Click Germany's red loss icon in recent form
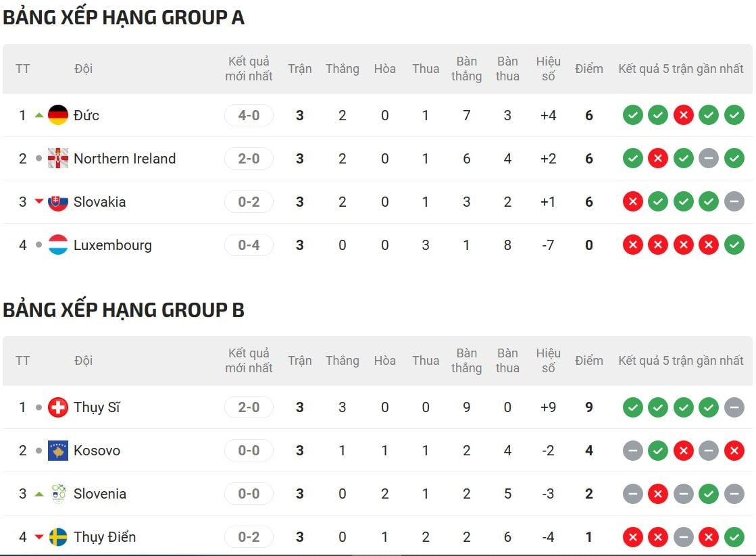The height and width of the screenshot is (556, 756). coord(683,116)
